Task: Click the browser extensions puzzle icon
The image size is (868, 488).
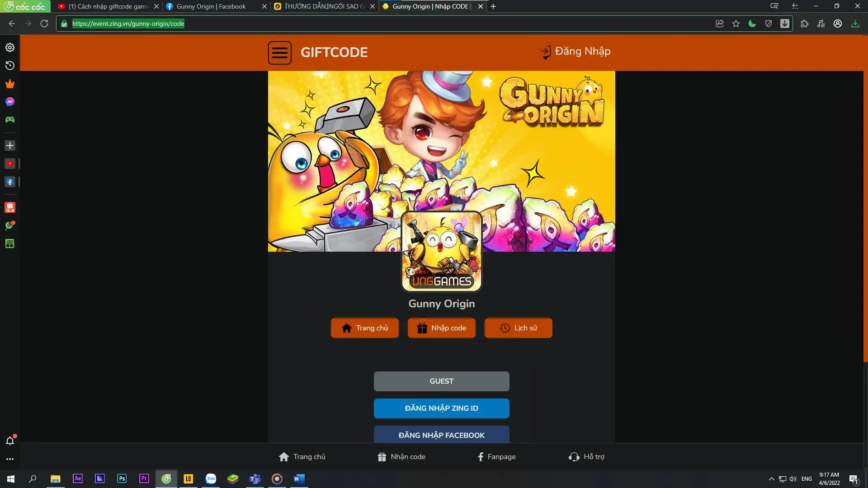Action: point(804,23)
